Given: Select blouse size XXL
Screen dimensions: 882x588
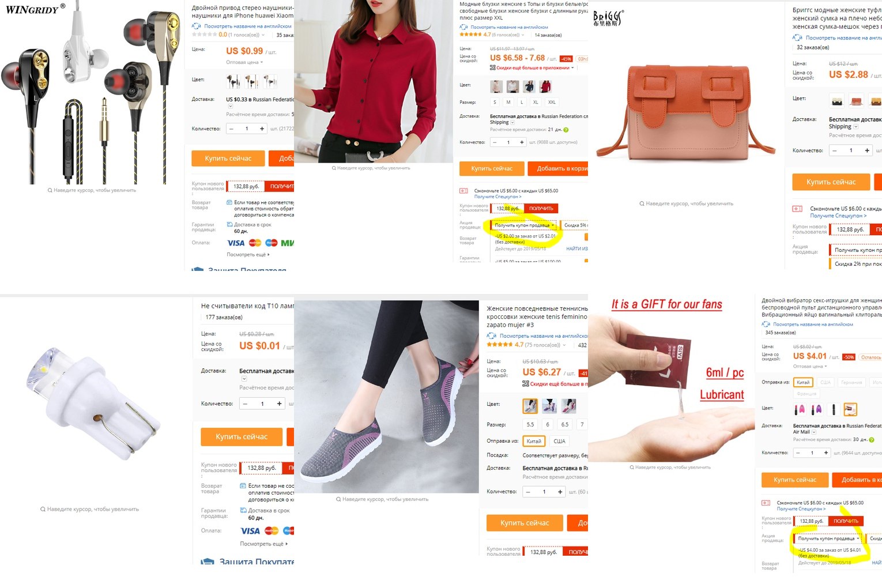Looking at the screenshot, I should click(552, 102).
